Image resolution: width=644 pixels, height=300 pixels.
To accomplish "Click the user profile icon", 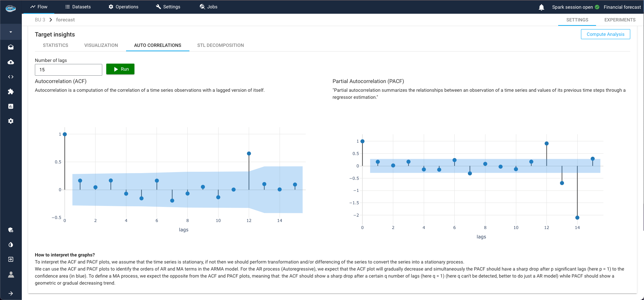I will pyautogui.click(x=11, y=275).
